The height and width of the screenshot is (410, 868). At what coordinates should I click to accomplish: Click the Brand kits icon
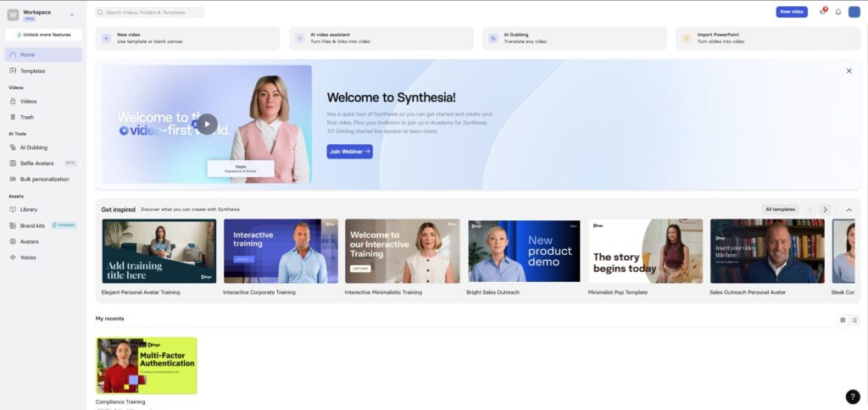click(13, 225)
